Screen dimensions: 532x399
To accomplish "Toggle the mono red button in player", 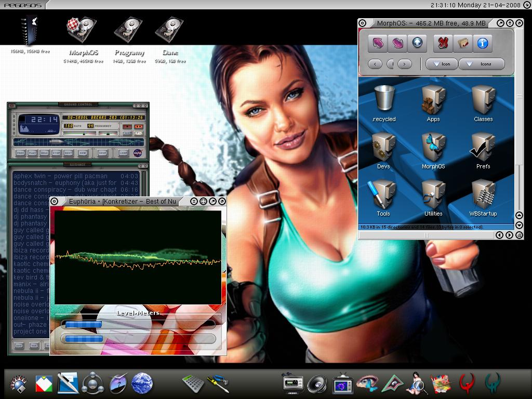I will coord(127,127).
